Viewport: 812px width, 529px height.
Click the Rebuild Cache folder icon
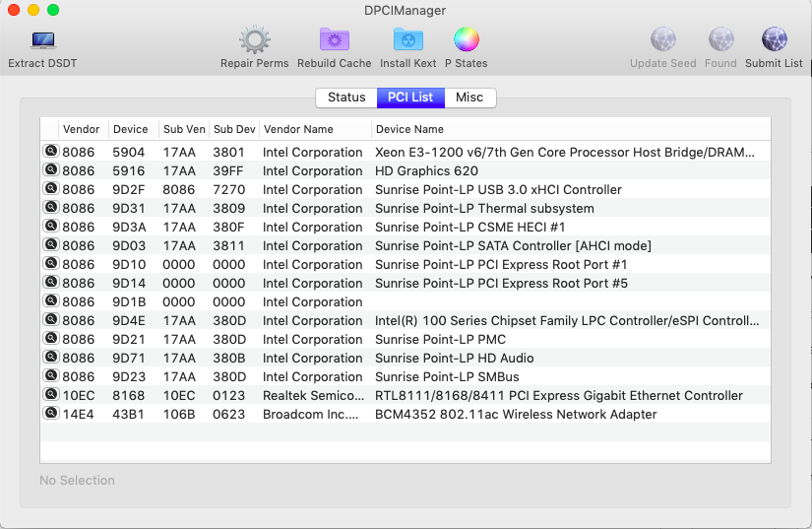coord(334,41)
